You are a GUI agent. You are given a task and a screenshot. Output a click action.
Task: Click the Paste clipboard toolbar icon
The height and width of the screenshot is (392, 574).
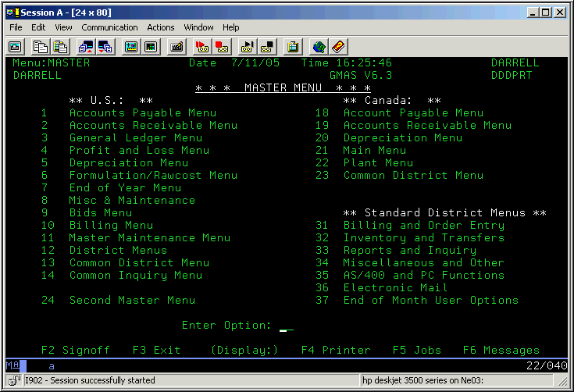coord(59,46)
